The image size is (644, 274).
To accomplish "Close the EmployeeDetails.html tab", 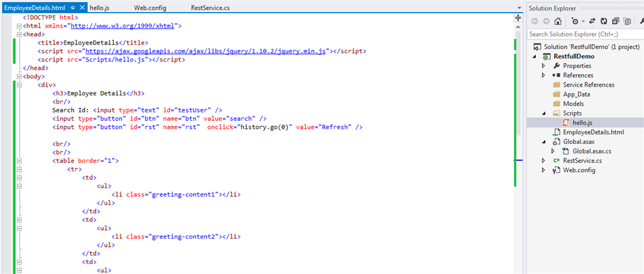I will pos(82,8).
